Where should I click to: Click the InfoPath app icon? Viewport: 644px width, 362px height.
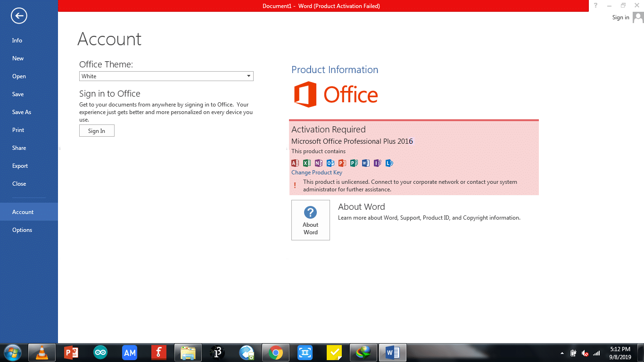tap(378, 163)
